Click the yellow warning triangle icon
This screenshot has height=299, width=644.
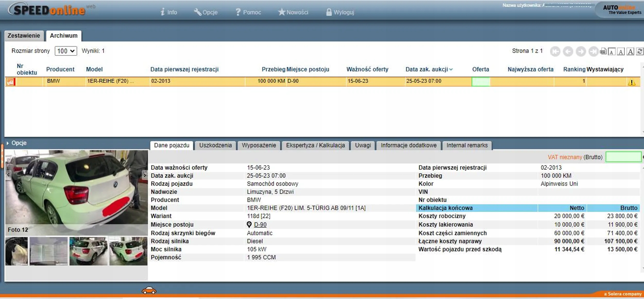coord(631,82)
